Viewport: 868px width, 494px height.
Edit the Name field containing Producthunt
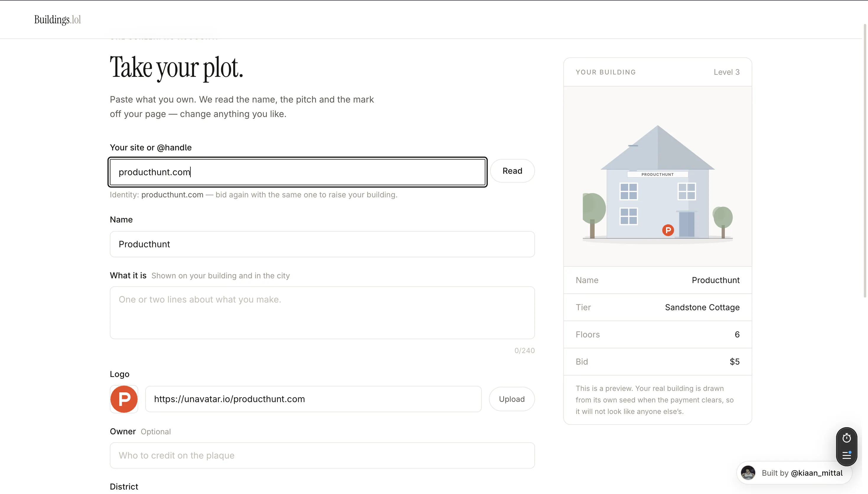322,244
